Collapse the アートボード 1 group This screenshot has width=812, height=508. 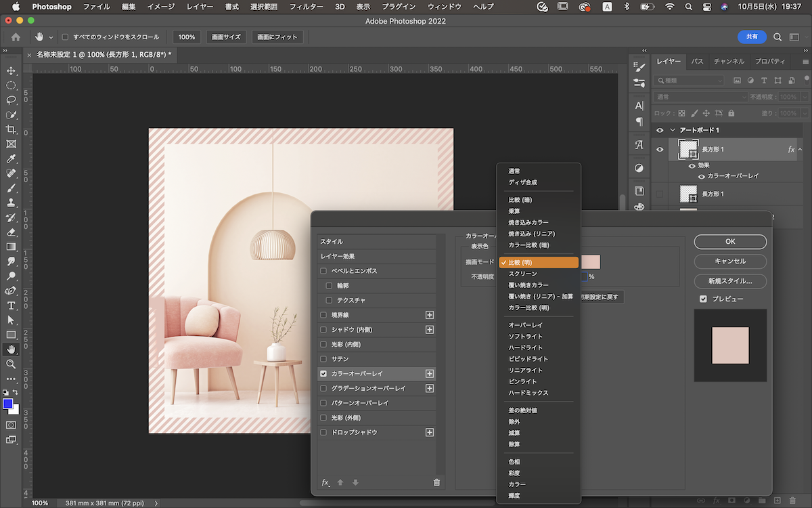click(673, 130)
